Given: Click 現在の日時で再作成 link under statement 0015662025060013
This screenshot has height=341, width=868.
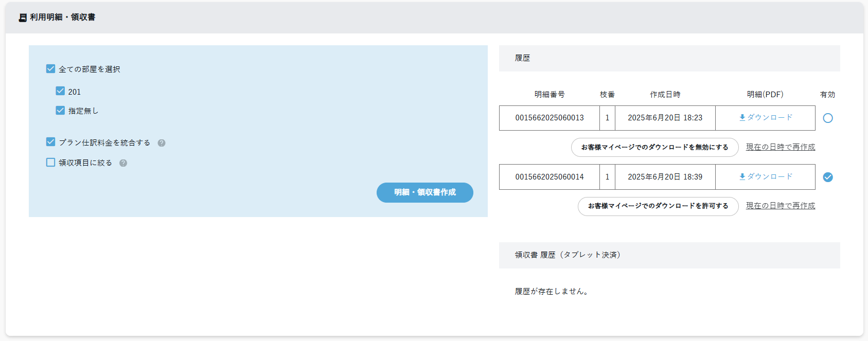Looking at the screenshot, I should [x=780, y=147].
